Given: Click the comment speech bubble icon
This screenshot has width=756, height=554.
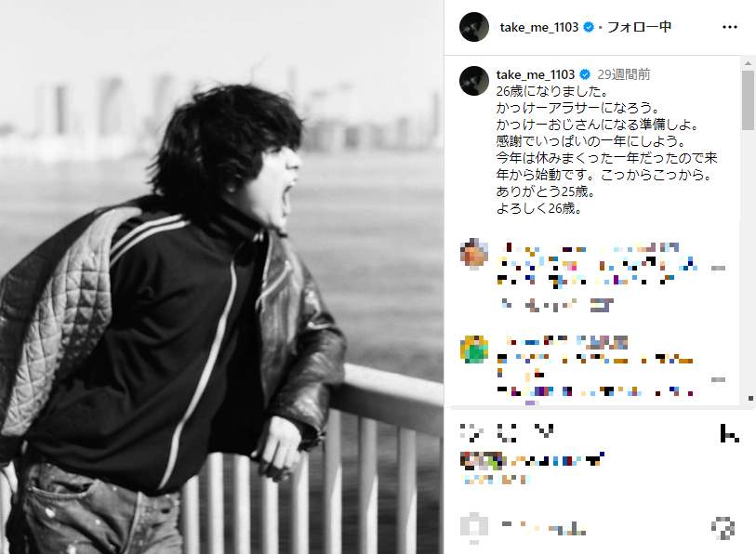Looking at the screenshot, I should (x=507, y=432).
